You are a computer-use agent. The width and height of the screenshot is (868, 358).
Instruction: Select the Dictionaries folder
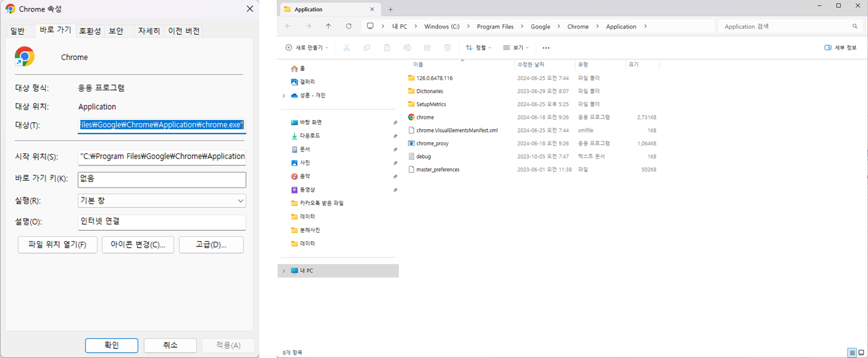click(429, 91)
